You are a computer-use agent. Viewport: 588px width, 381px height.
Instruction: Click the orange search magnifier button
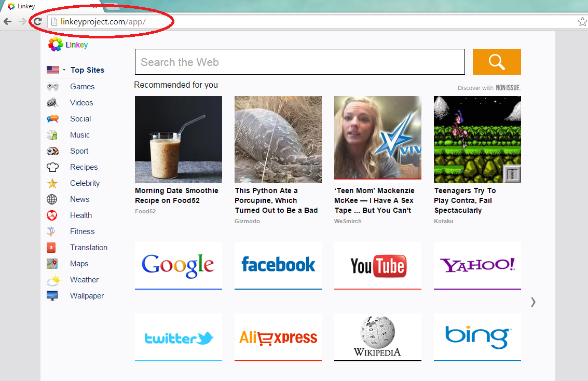pyautogui.click(x=497, y=62)
